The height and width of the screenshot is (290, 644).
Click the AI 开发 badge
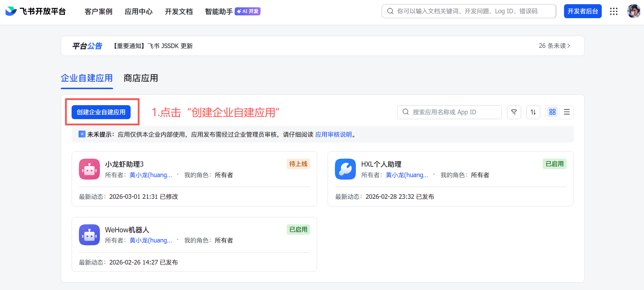[x=248, y=11]
